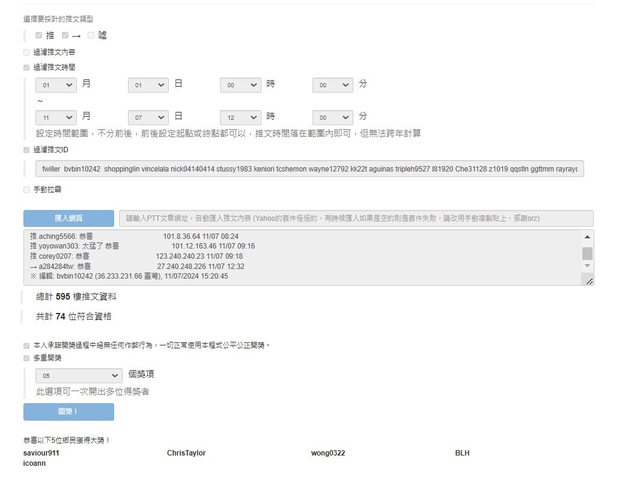The width and height of the screenshot is (640, 479).
Task: Toggle the 過濾推文ID filter checkbox
Action: (x=27, y=149)
